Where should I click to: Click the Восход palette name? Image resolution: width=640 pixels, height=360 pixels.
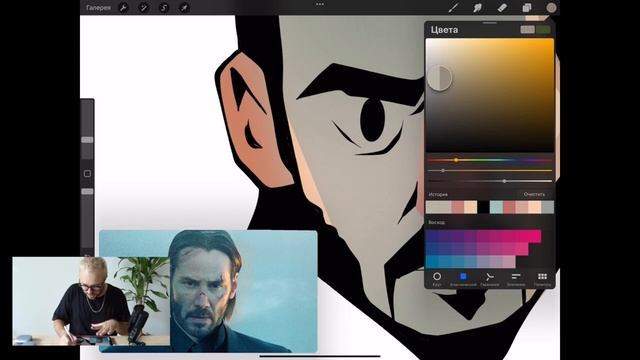click(437, 222)
